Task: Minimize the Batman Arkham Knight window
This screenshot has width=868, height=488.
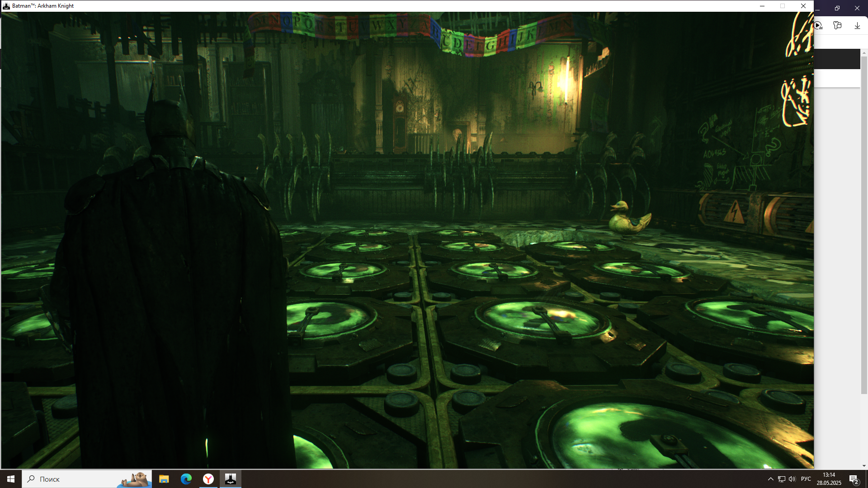Action: tap(762, 6)
